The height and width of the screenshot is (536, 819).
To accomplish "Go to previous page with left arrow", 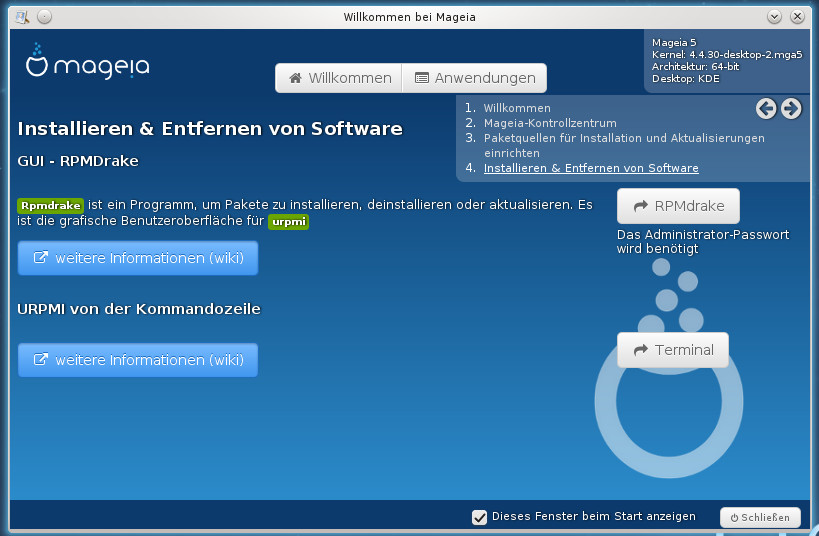I will point(766,109).
